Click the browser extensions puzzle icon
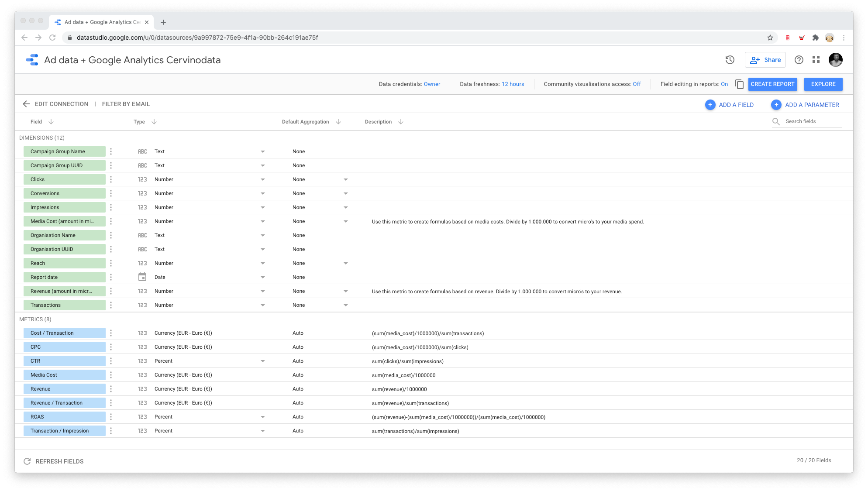This screenshot has height=491, width=868. tap(815, 38)
